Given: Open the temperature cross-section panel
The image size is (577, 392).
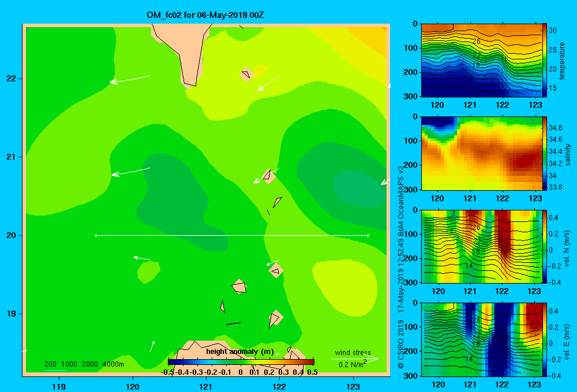Looking at the screenshot, I should [481, 61].
